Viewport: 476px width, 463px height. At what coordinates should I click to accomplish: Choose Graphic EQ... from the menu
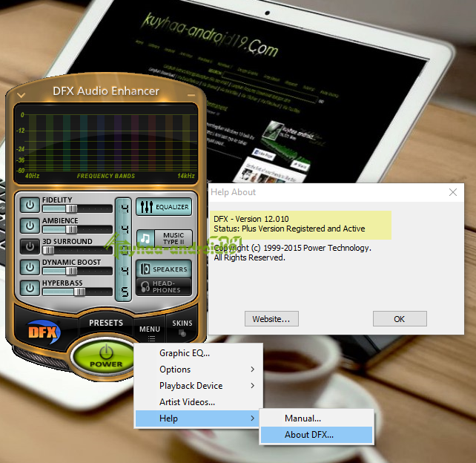click(199, 353)
